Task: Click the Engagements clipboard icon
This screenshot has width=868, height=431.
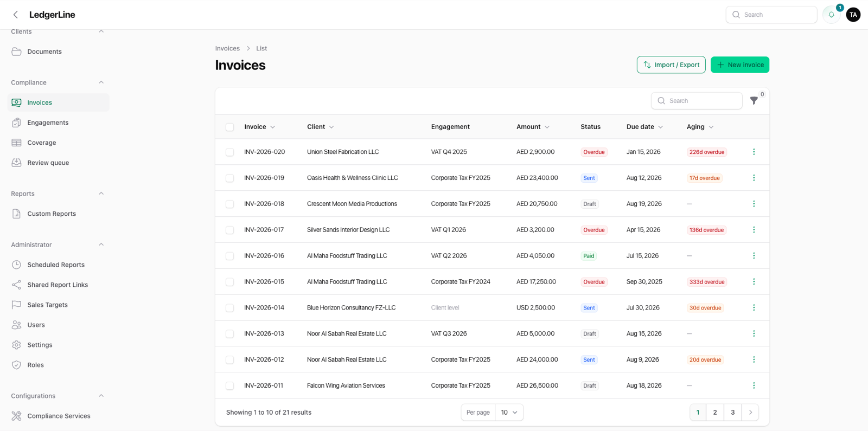Action: click(x=17, y=123)
